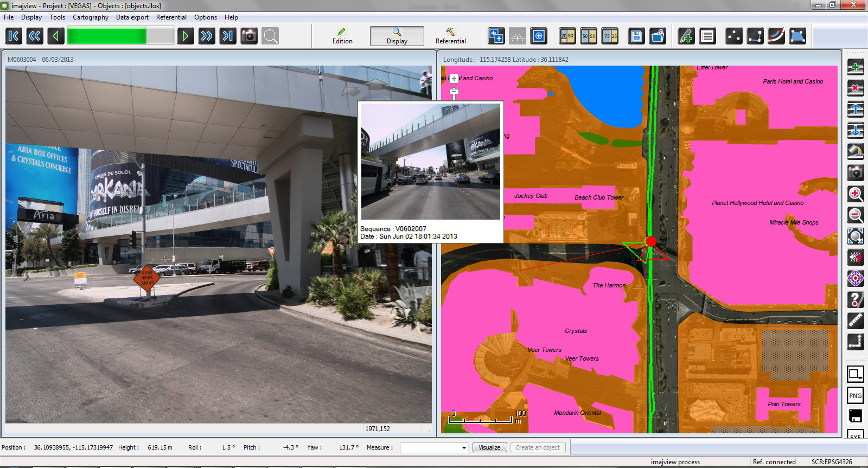Jump to the first image in sequence
This screenshot has width=868, height=468.
pyautogui.click(x=14, y=36)
